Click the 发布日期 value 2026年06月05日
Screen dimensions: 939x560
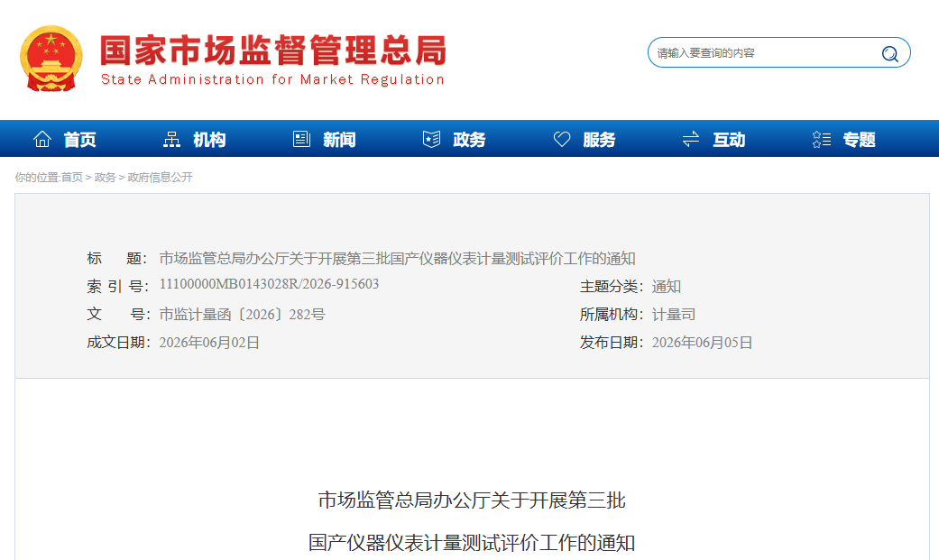(x=702, y=343)
